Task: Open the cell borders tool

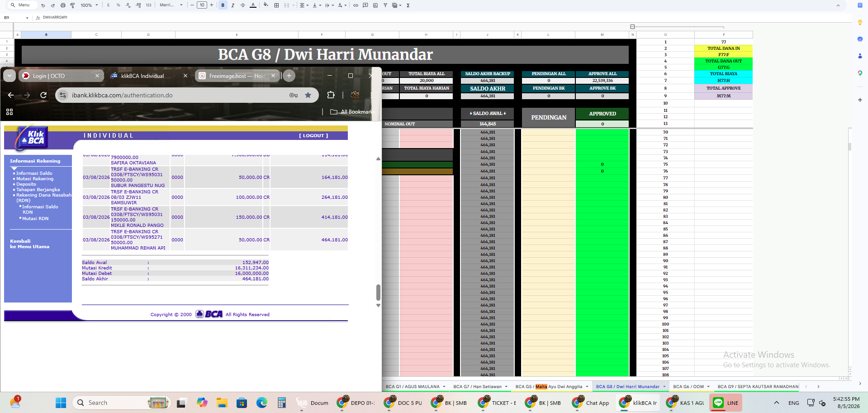Action: tap(276, 5)
